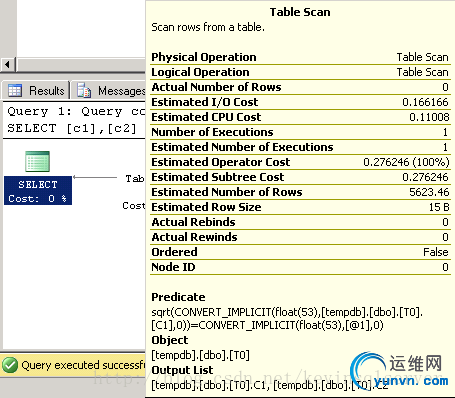This screenshot has height=398, width=455.
Task: Click Estimated Number of Rows value 5623.46
Action: [429, 192]
